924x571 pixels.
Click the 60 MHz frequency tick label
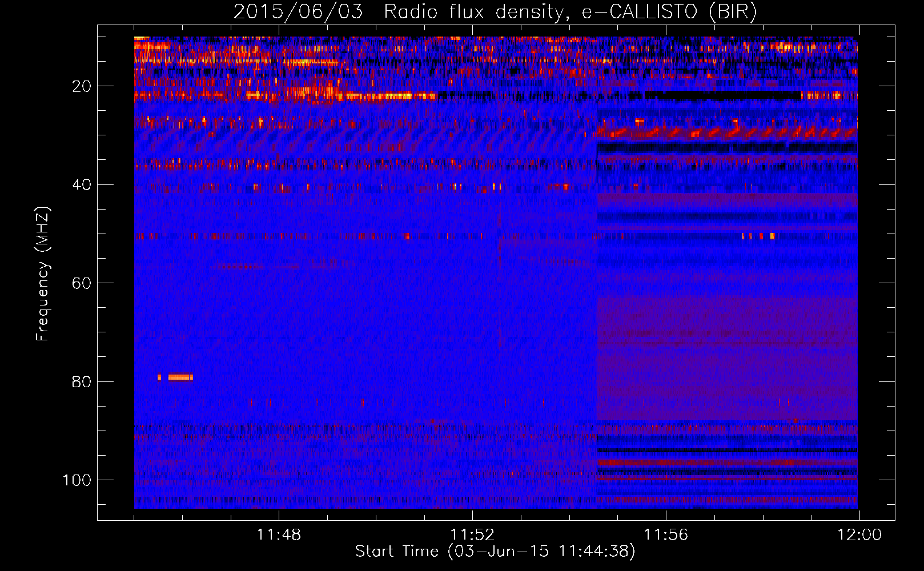coord(82,283)
